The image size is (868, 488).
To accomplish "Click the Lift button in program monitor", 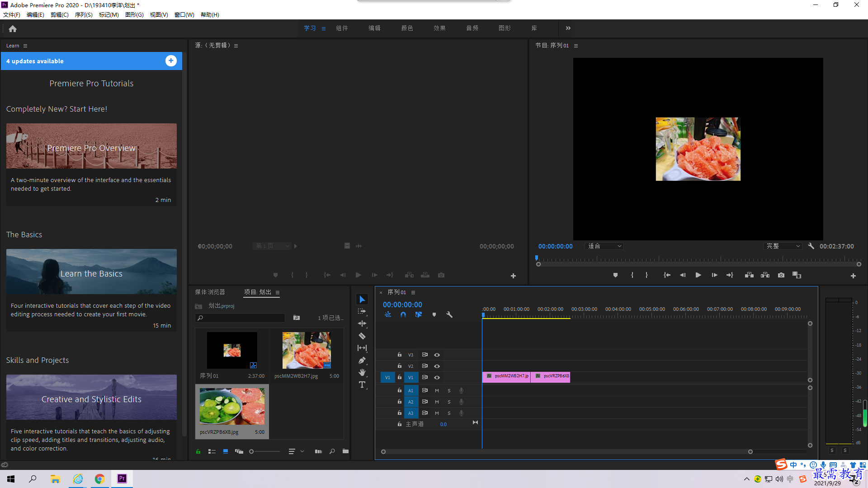I will pos(749,275).
